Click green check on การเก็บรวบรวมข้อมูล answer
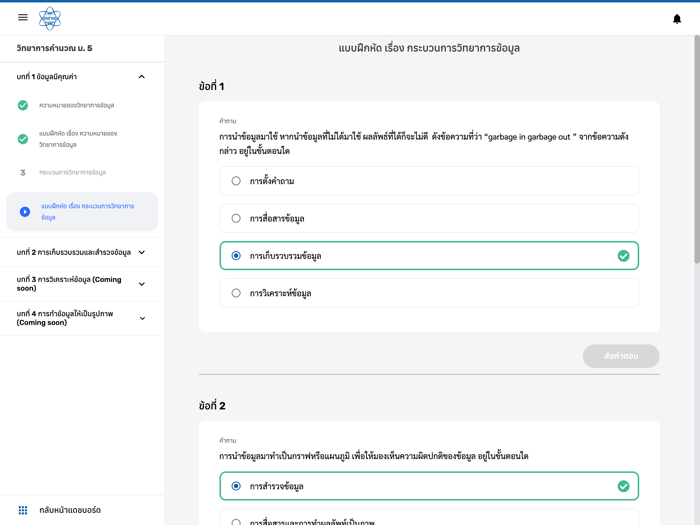This screenshot has width=700, height=525. (x=623, y=256)
